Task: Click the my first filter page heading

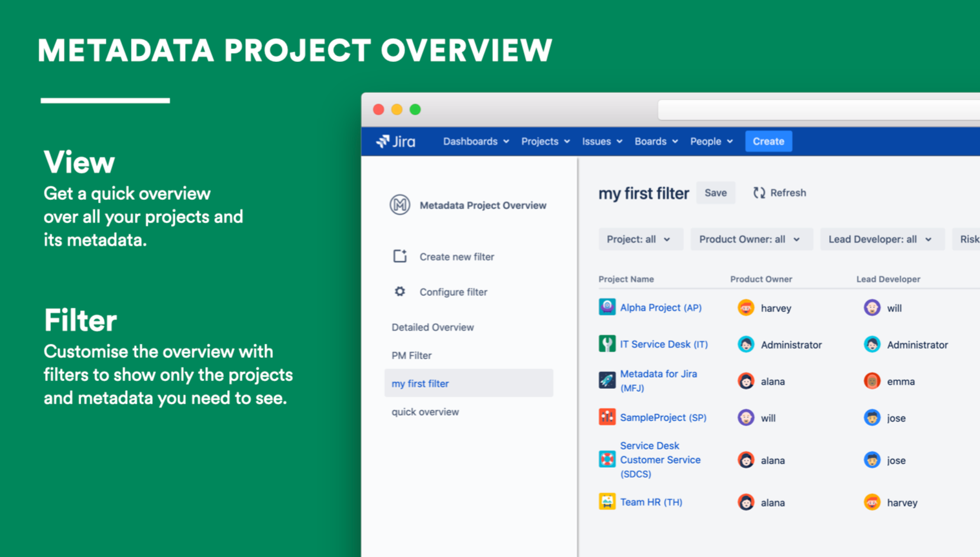Action: (x=644, y=193)
